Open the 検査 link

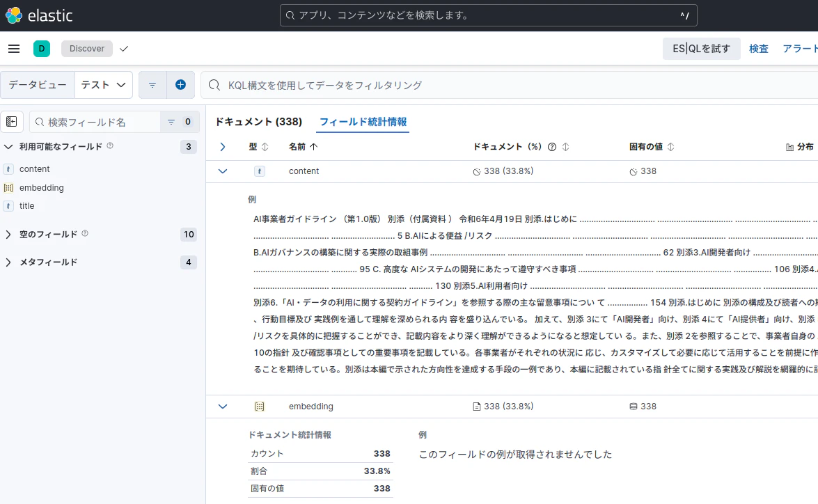coord(759,49)
